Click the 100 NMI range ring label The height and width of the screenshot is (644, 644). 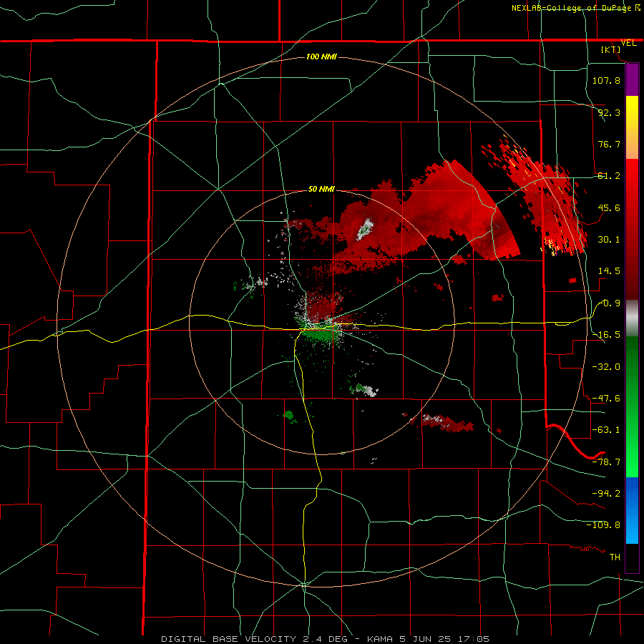pos(321,57)
